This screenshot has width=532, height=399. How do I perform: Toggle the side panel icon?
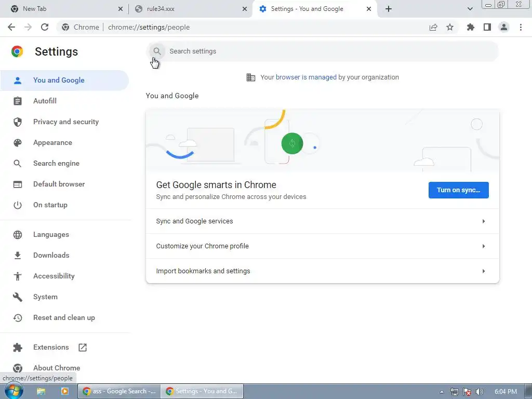pyautogui.click(x=487, y=27)
